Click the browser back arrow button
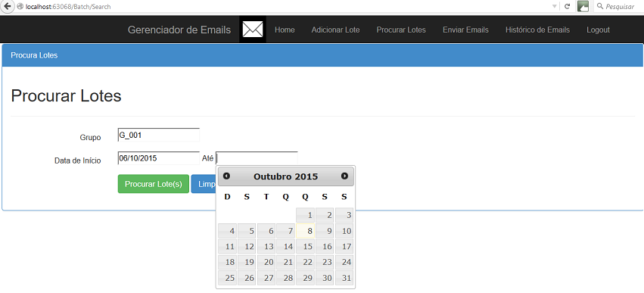 click(7, 7)
